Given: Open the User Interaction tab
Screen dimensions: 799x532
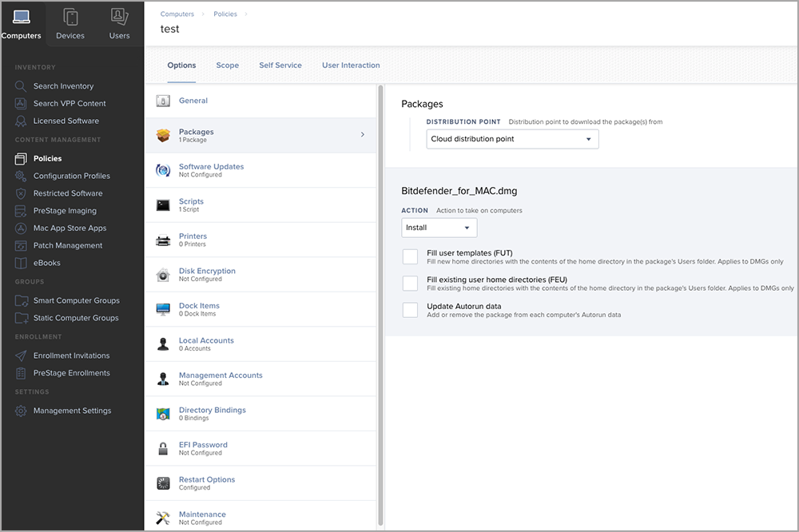Looking at the screenshot, I should (351, 66).
